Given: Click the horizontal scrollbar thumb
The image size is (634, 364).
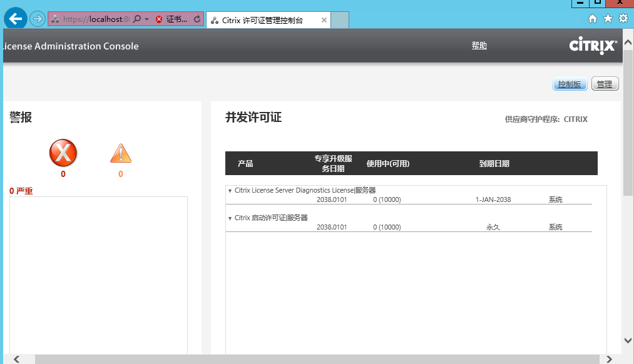Looking at the screenshot, I should pos(317,359).
